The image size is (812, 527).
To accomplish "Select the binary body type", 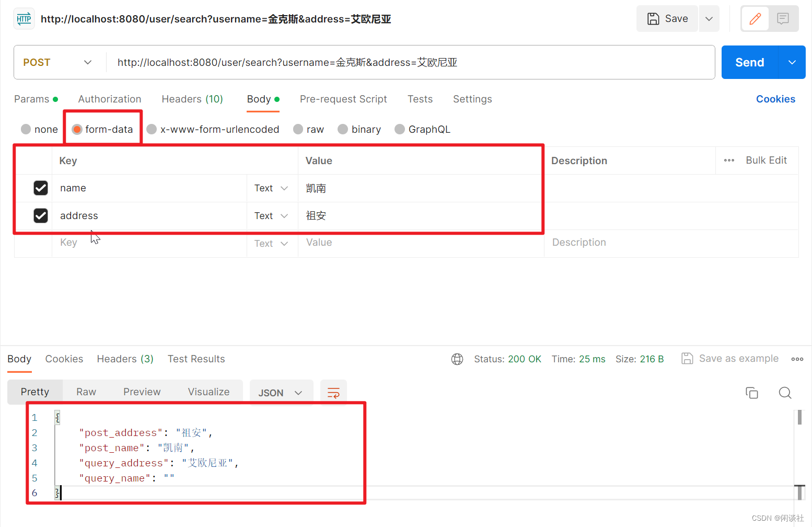I will [x=343, y=129].
